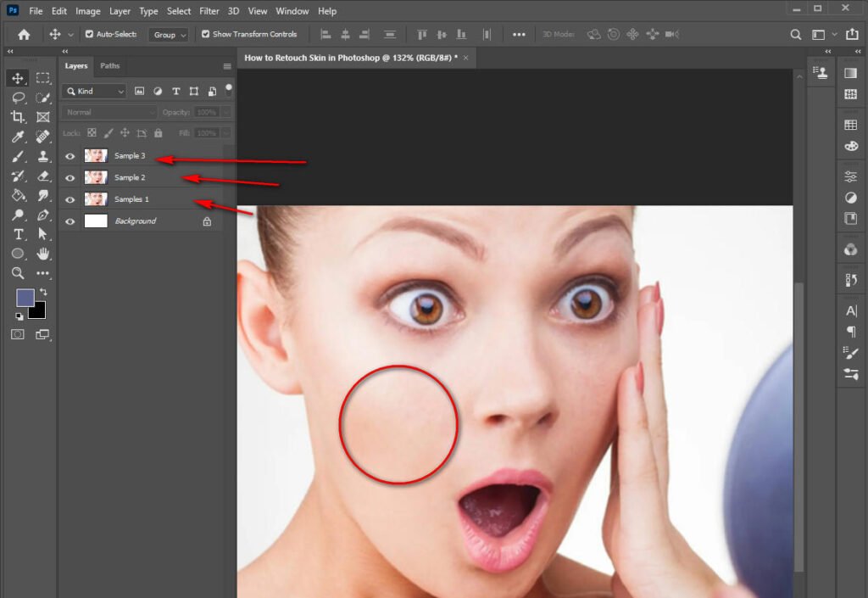Switch to the Paths tab
Viewport: 868px width, 598px height.
pyautogui.click(x=109, y=65)
